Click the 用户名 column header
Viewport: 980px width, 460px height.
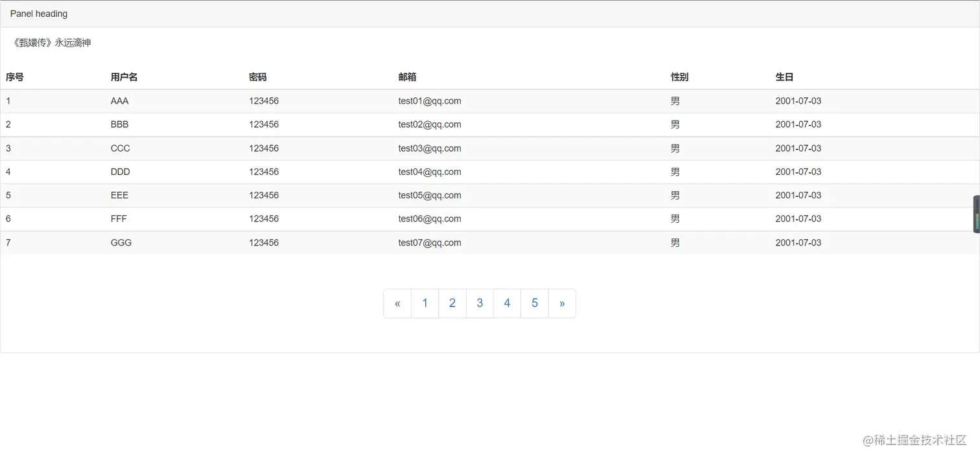click(124, 77)
